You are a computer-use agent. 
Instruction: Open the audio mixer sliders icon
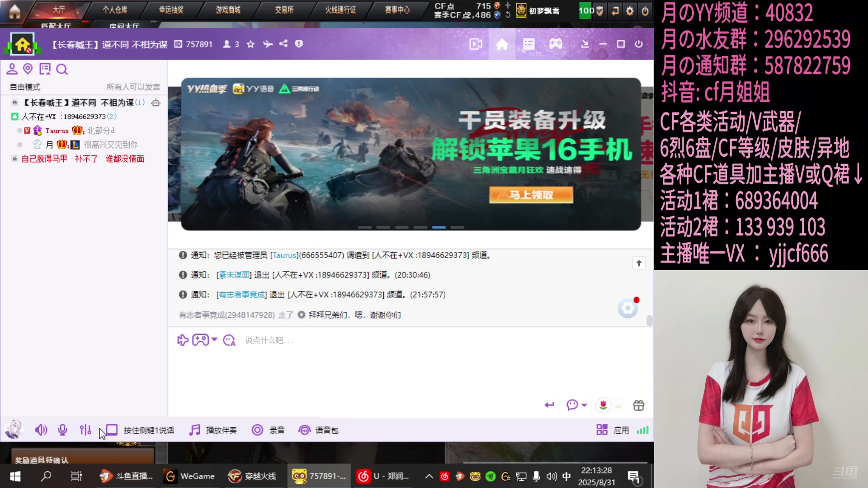85,430
